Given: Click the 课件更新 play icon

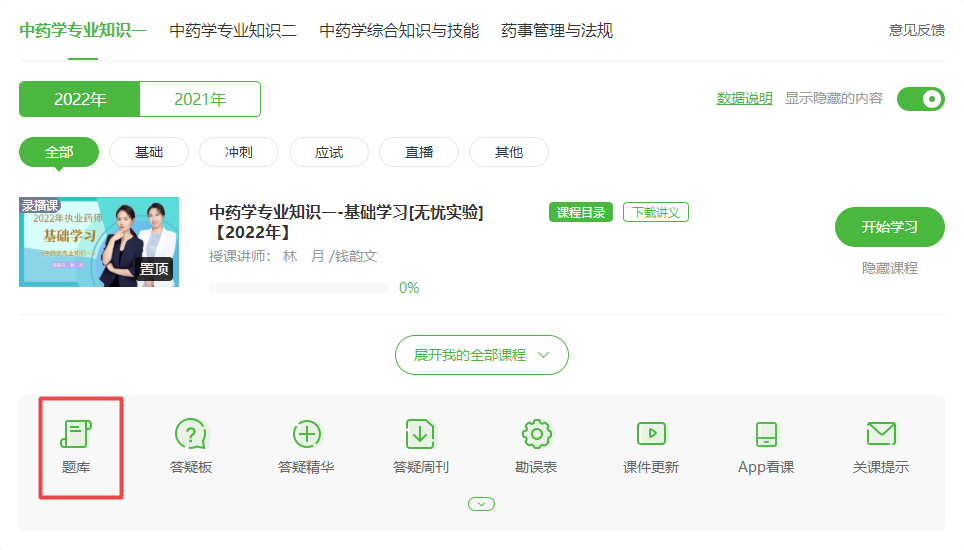Looking at the screenshot, I should point(651,435).
